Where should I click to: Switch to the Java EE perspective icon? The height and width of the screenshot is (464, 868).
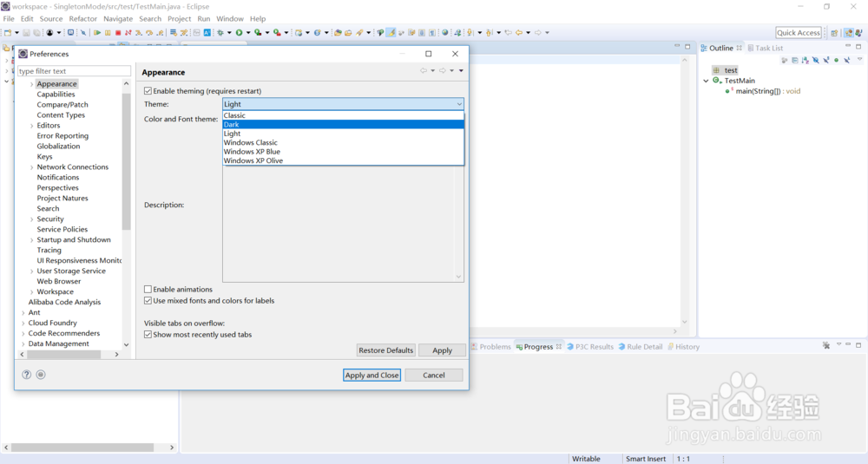[849, 33]
